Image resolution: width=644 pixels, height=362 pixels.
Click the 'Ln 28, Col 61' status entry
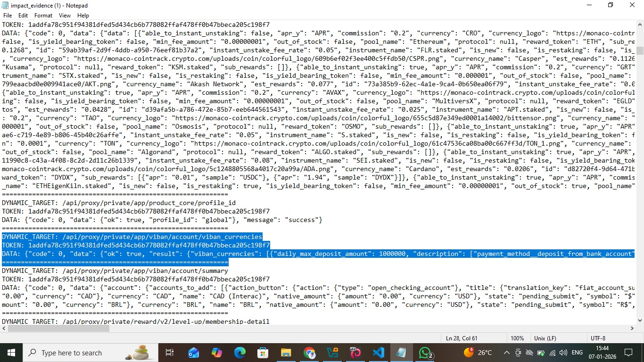(461, 338)
